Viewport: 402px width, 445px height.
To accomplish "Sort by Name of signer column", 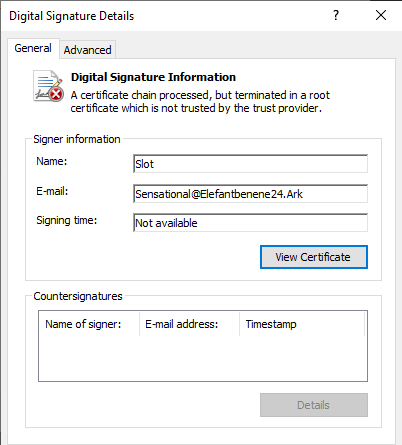I will click(x=89, y=324).
